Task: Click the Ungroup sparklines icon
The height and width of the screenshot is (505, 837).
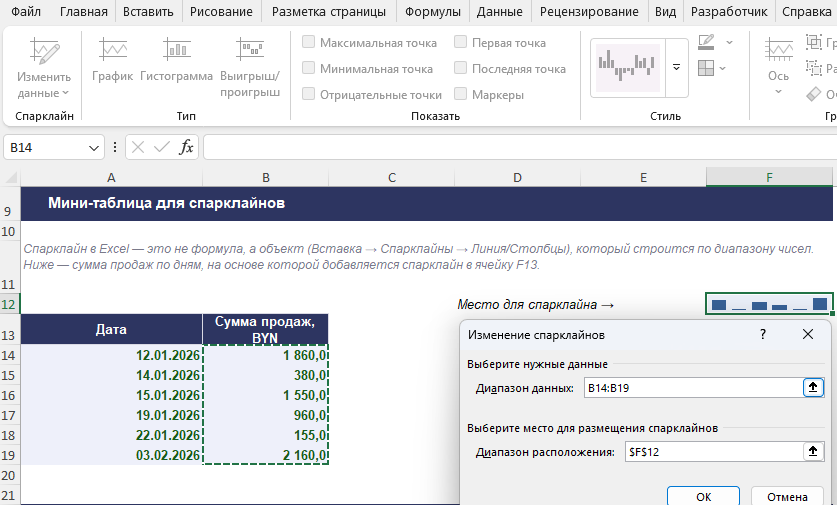Action: (x=814, y=68)
